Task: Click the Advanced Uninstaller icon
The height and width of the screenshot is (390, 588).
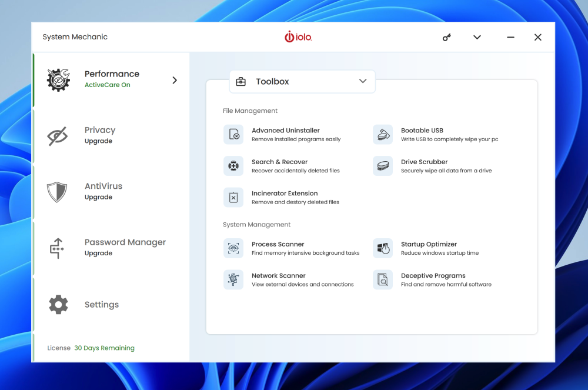Action: pos(233,135)
